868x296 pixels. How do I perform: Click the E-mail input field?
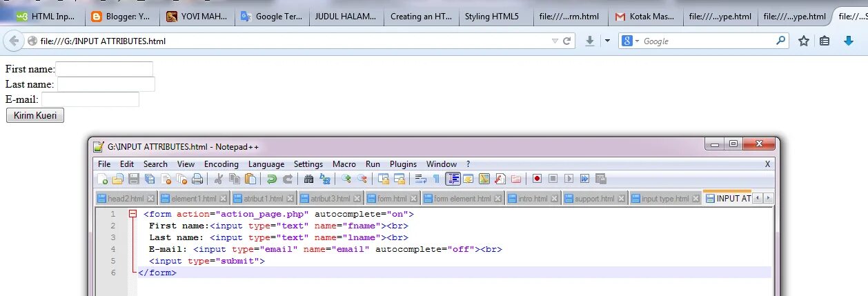coord(90,99)
